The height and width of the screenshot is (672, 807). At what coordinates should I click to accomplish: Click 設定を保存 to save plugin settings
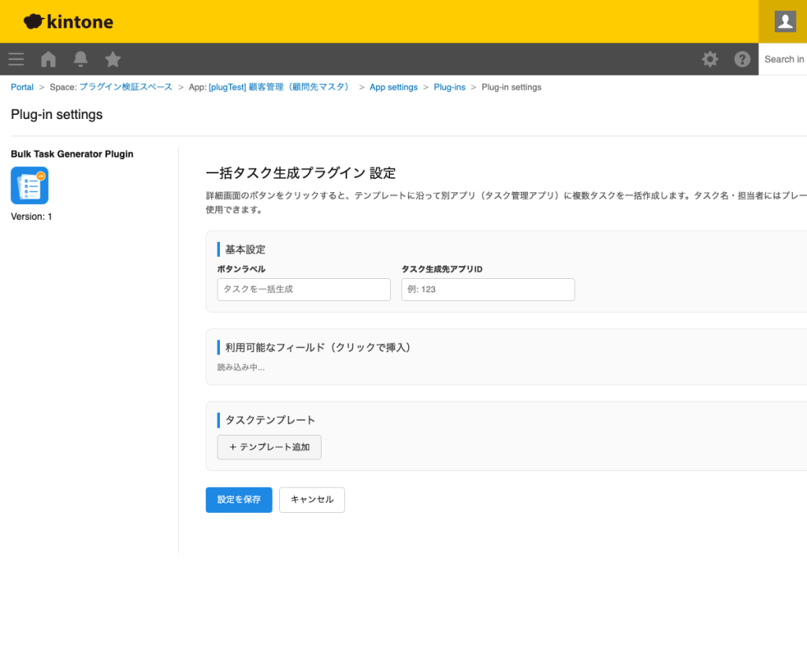point(239,499)
